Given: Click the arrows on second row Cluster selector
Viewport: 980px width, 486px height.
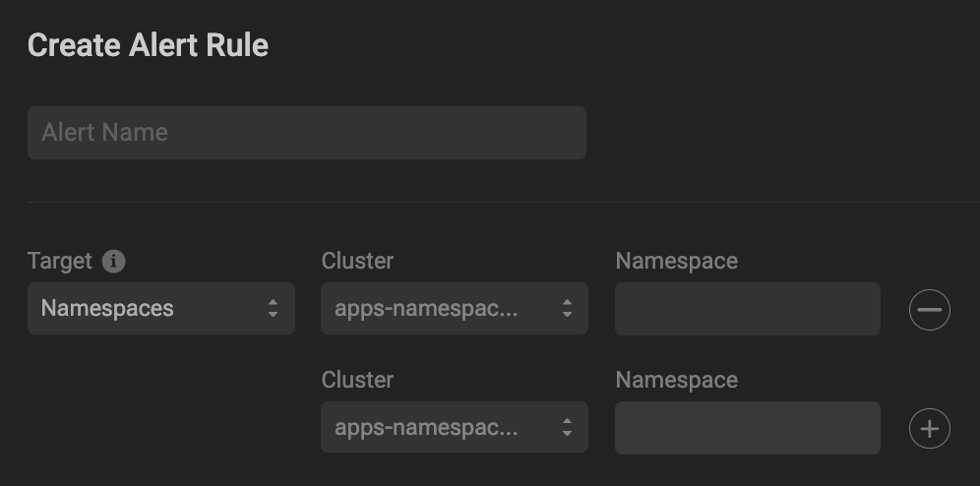Looking at the screenshot, I should (x=567, y=428).
